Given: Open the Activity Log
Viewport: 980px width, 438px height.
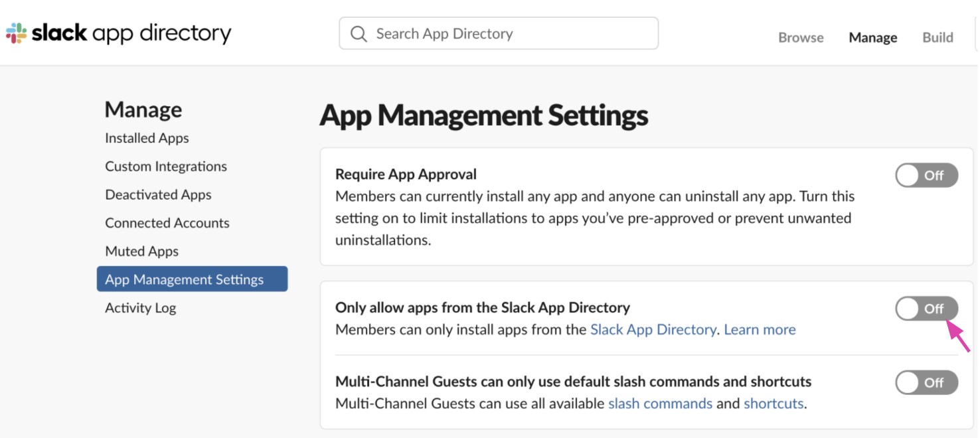Looking at the screenshot, I should tap(140, 308).
